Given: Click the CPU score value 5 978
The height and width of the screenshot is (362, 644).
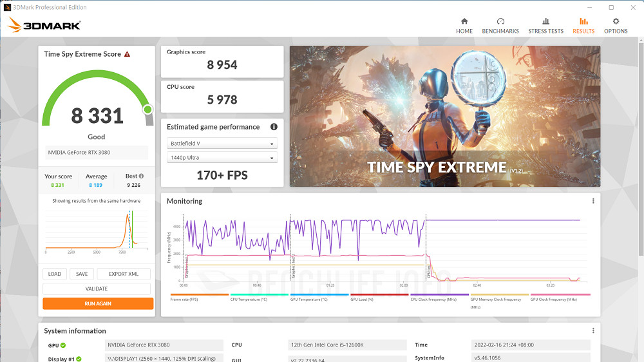Looking at the screenshot, I should 222,100.
